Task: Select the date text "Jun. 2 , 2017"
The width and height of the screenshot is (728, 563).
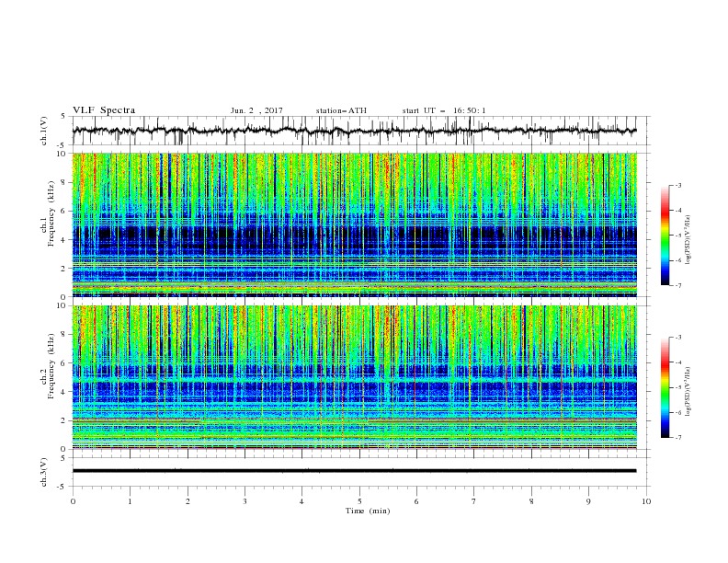Action: coord(256,110)
